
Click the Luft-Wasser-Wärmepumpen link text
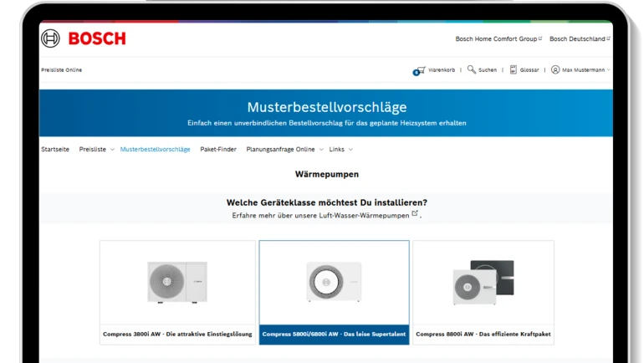click(364, 216)
